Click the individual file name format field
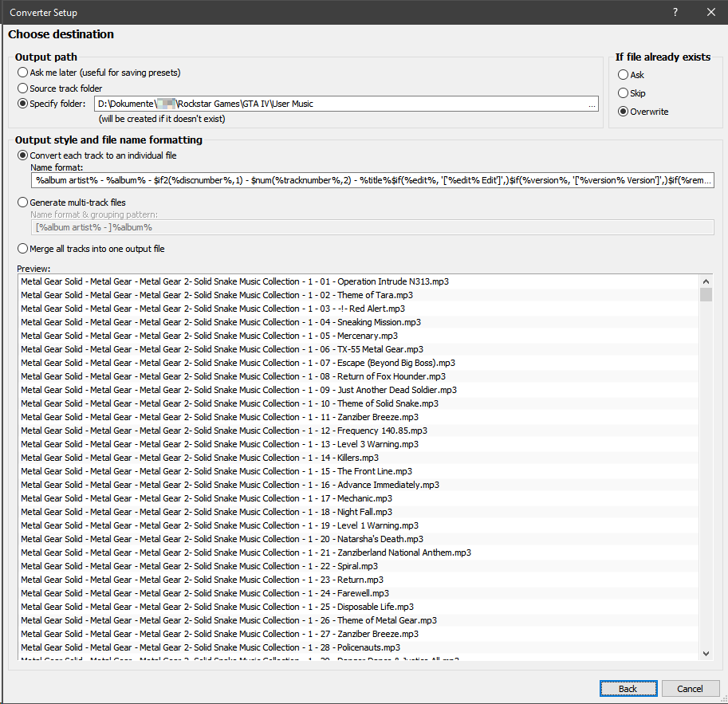Screen dimensions: 728x704 (372, 180)
